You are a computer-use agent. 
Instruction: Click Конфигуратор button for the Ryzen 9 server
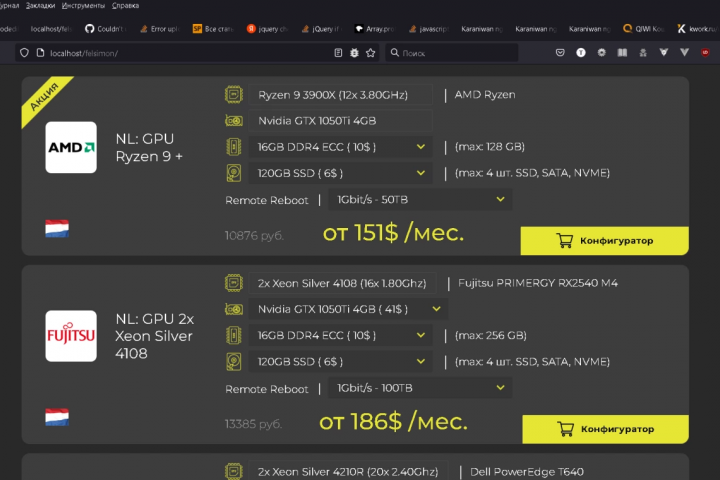[x=604, y=241]
